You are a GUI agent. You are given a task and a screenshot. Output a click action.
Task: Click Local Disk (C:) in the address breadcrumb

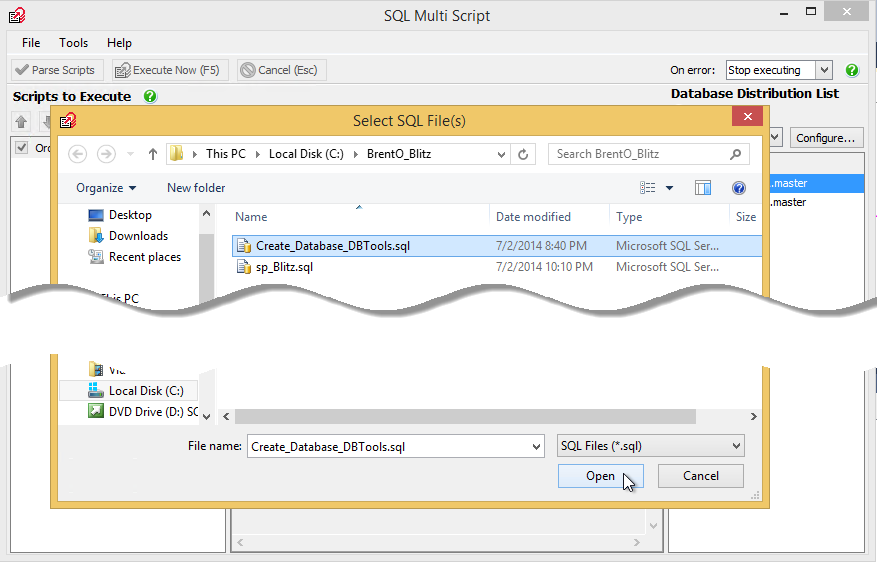click(306, 154)
